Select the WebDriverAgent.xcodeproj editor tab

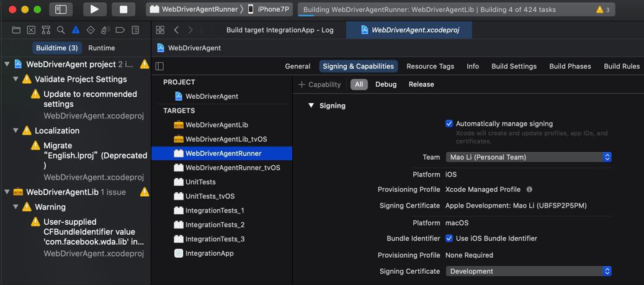pos(409,30)
